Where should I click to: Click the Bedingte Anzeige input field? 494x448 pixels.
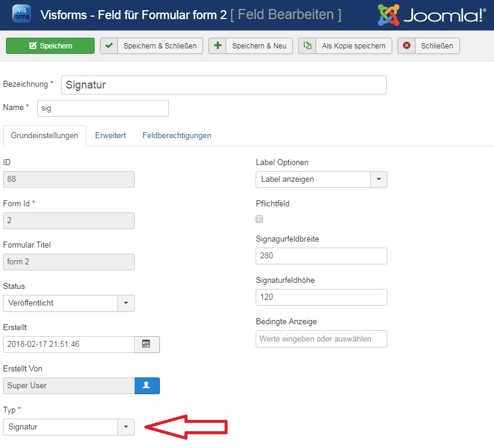pos(321,339)
